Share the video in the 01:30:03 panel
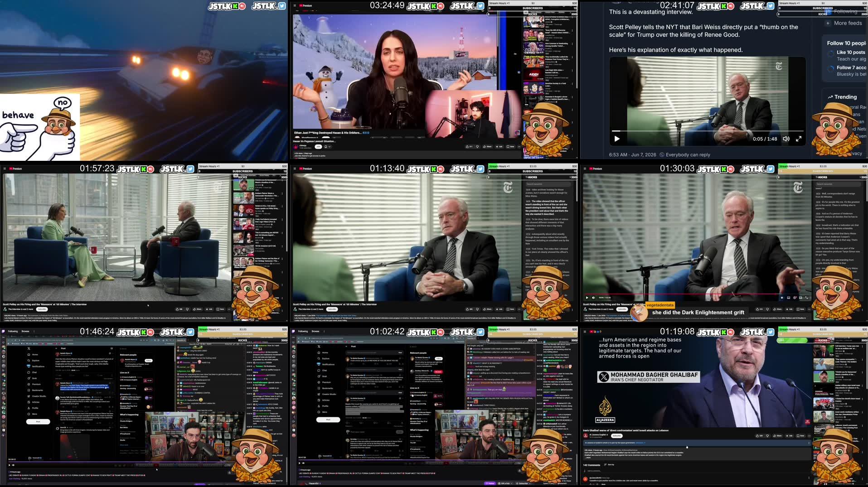The height and width of the screenshot is (487, 868). click(777, 309)
